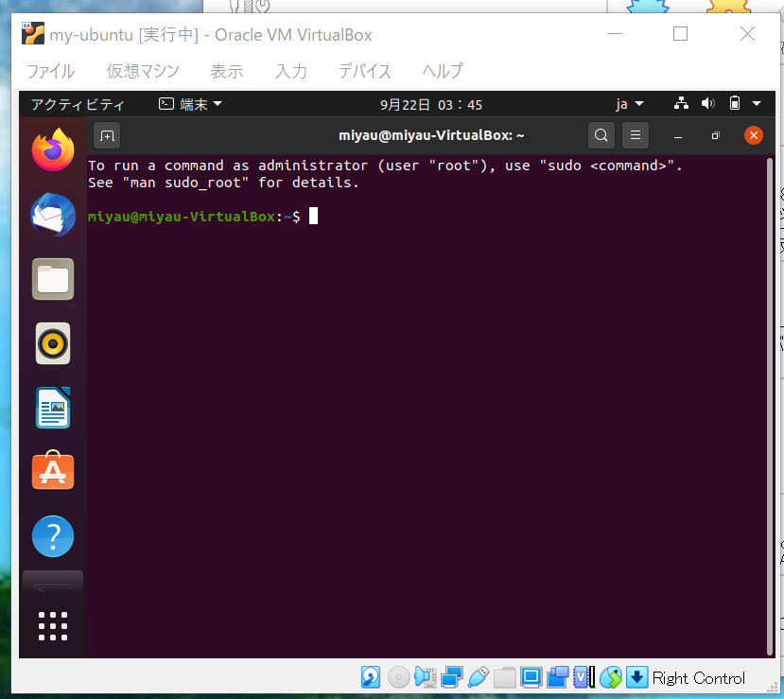Click the terminal prompt line miyau@miyau-VirtualBox
784x699 pixels.
(x=194, y=217)
